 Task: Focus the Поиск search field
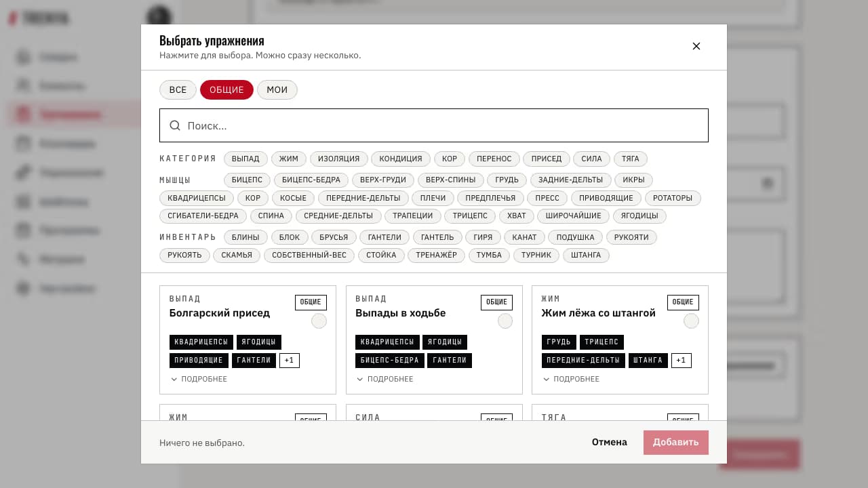click(x=434, y=125)
